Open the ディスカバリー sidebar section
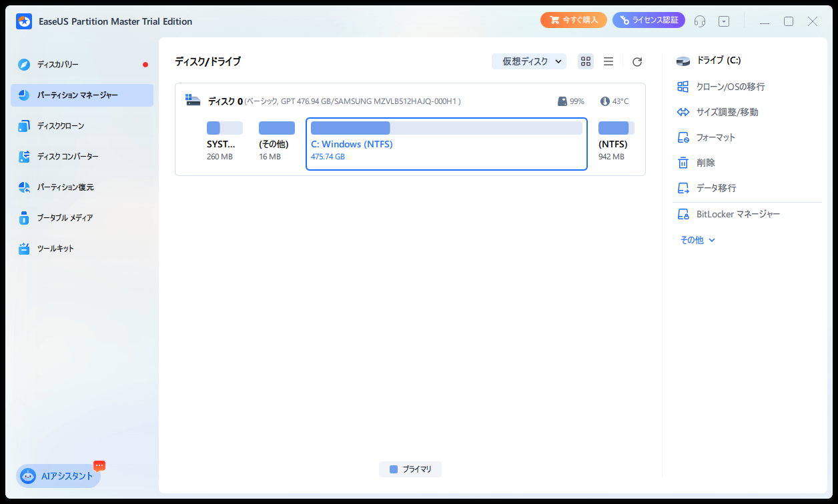The image size is (838, 504). [x=82, y=65]
